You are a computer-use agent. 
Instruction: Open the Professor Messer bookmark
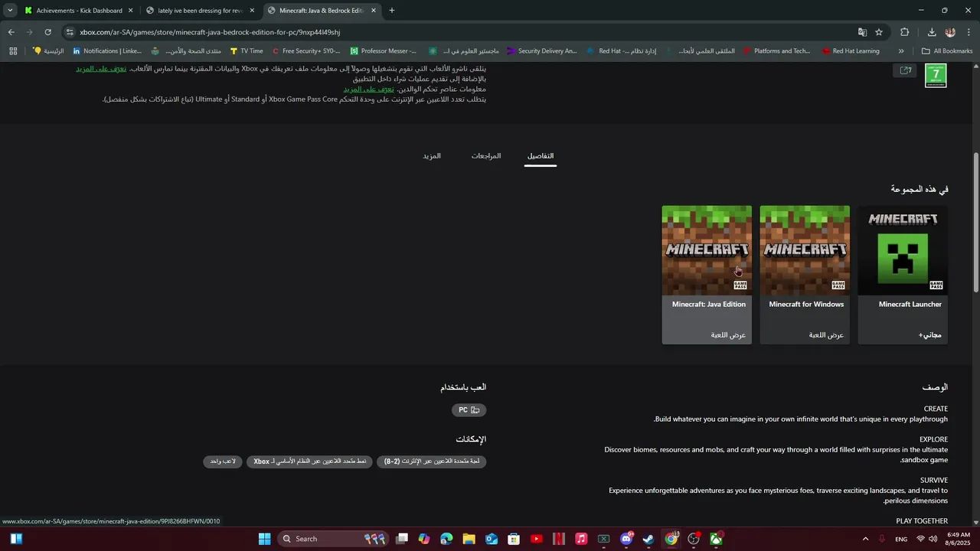point(384,51)
